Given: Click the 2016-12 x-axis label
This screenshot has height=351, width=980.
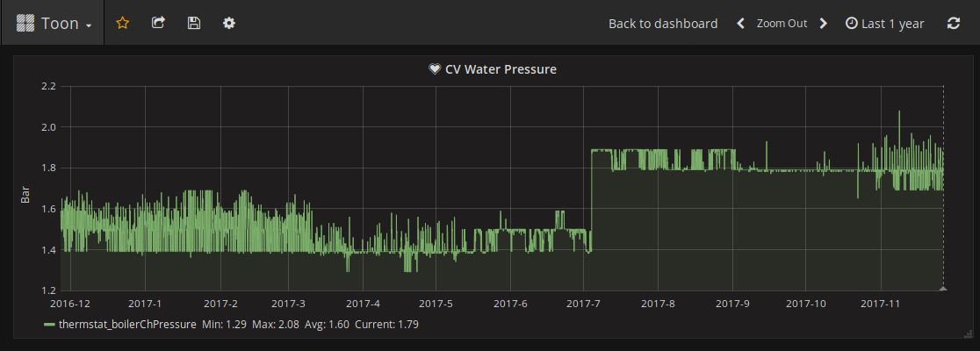Looking at the screenshot, I should click(70, 304).
